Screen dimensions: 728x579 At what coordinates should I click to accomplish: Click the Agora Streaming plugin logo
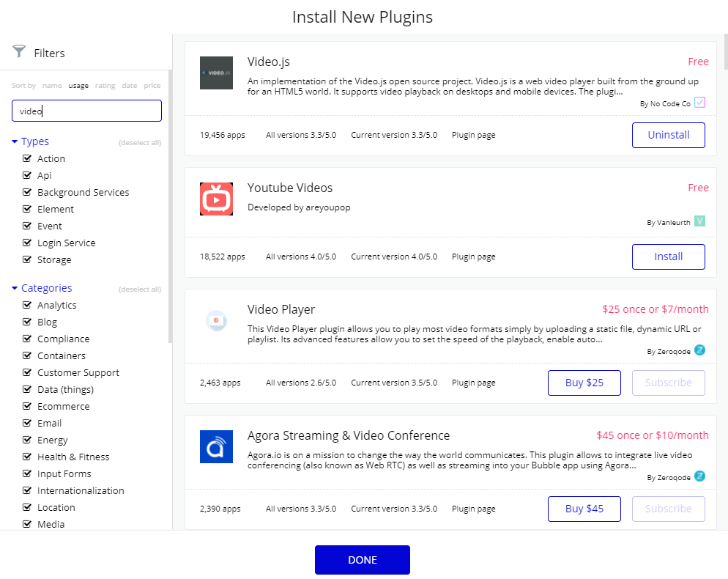click(x=216, y=446)
